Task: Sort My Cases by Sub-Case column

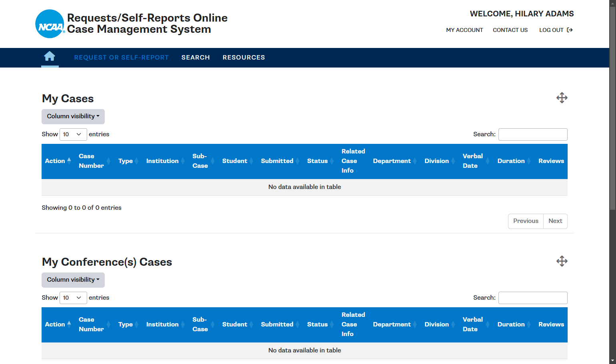Action: pyautogui.click(x=203, y=161)
